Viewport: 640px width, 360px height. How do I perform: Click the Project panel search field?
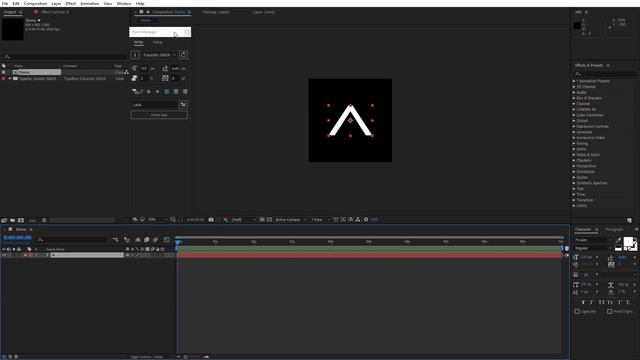point(65,57)
